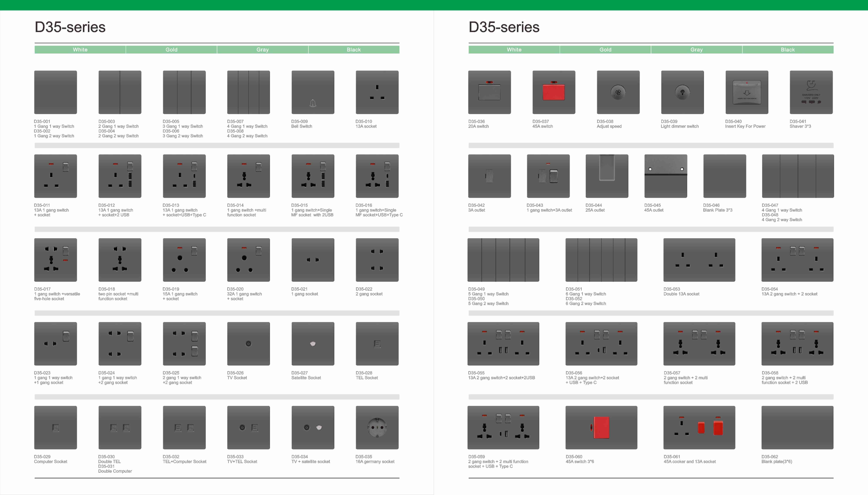Viewport: 868px width, 495px height.
Task: Open the D35-035 16A germany socket image
Action: [x=377, y=427]
